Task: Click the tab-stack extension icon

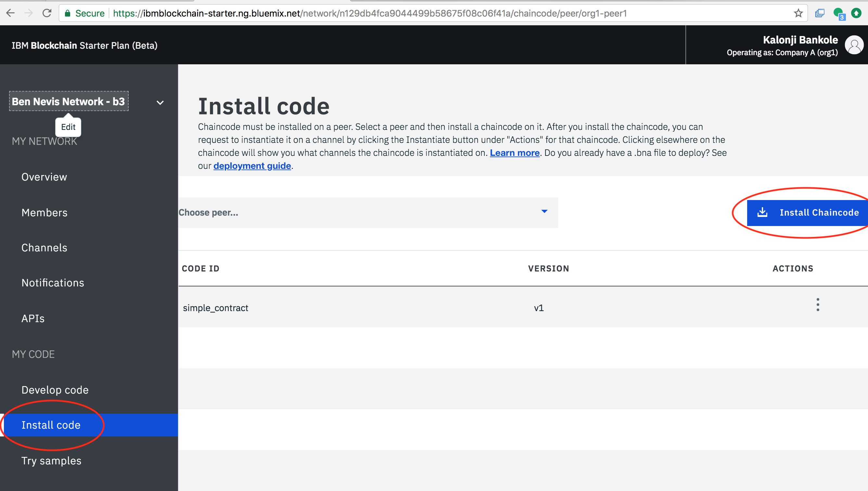Action: coord(819,13)
